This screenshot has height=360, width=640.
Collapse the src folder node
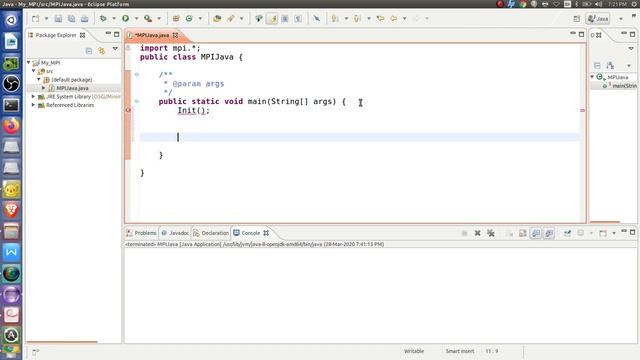(33, 71)
